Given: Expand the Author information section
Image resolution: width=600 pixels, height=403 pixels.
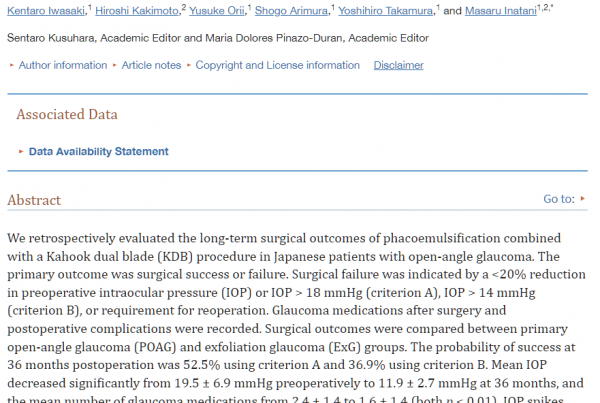Looking at the screenshot, I should coord(63,65).
